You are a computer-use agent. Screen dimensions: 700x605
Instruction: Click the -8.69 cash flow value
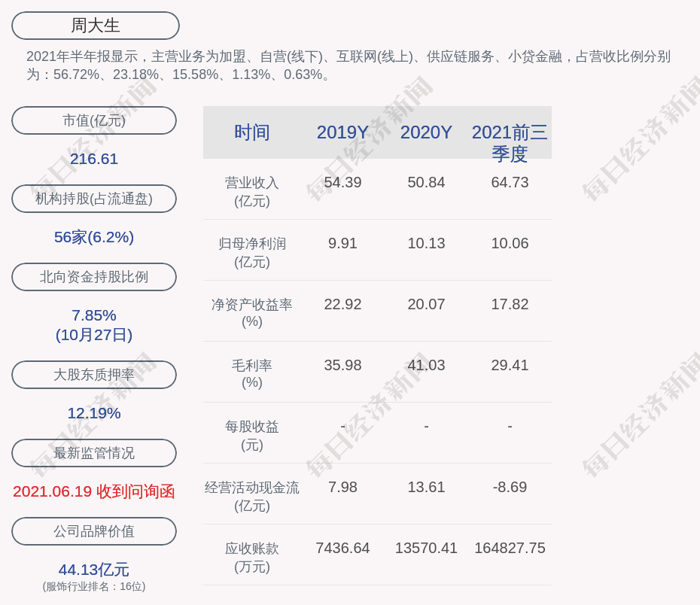pos(510,487)
